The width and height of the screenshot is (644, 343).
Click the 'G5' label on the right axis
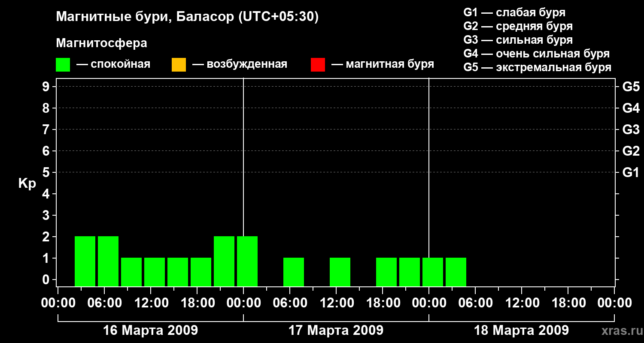tap(631, 87)
